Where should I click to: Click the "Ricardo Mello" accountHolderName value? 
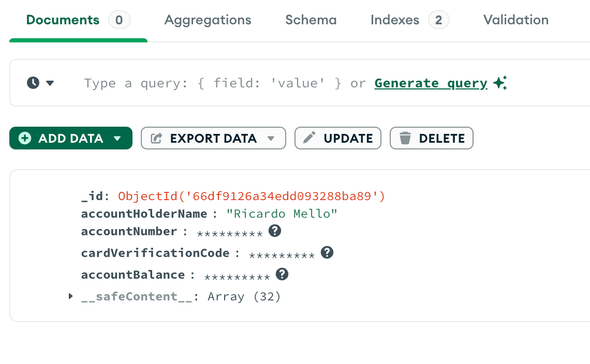pos(282,214)
